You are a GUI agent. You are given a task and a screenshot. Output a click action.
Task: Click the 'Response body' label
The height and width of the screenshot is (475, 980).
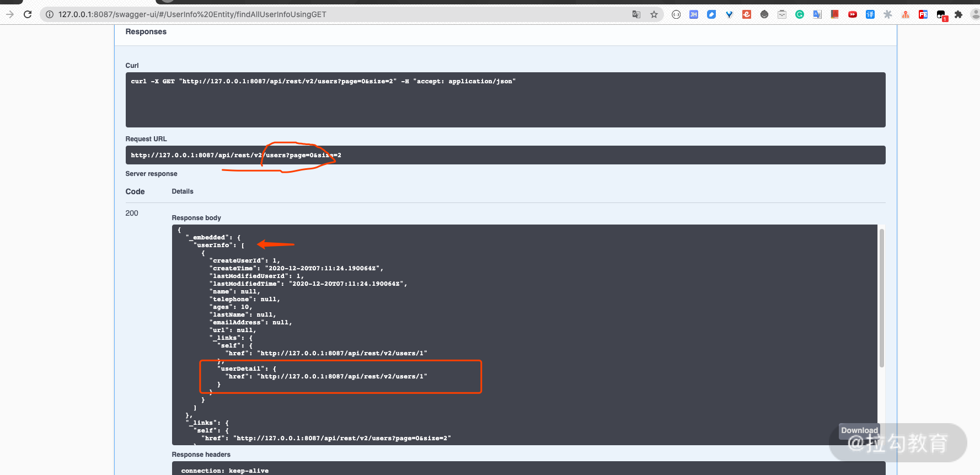(x=196, y=218)
